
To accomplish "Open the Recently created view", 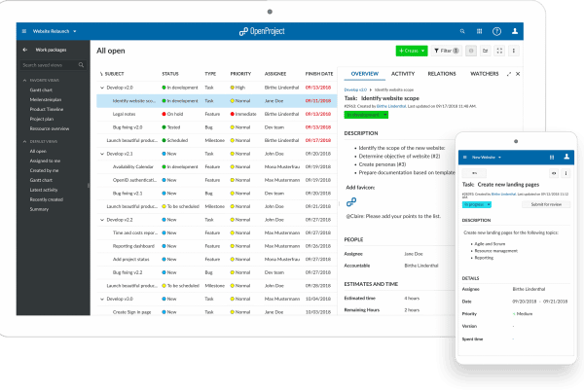I will coord(46,199).
